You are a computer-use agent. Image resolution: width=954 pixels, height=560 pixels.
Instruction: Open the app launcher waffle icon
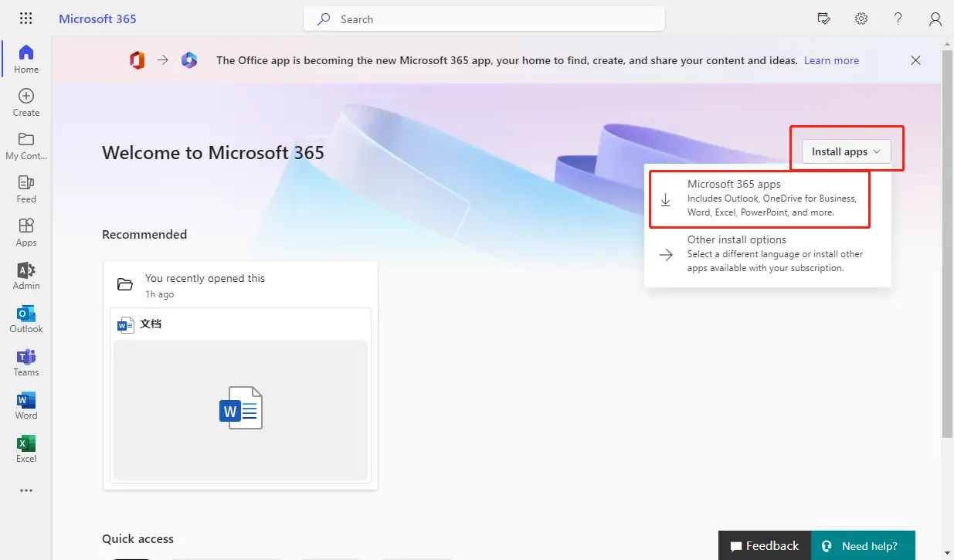25,18
